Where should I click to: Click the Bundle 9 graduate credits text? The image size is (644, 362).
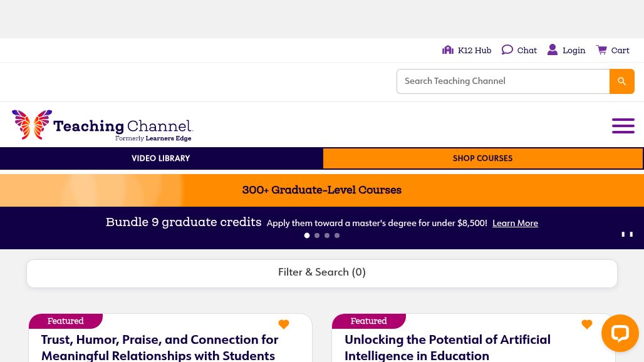tap(184, 222)
